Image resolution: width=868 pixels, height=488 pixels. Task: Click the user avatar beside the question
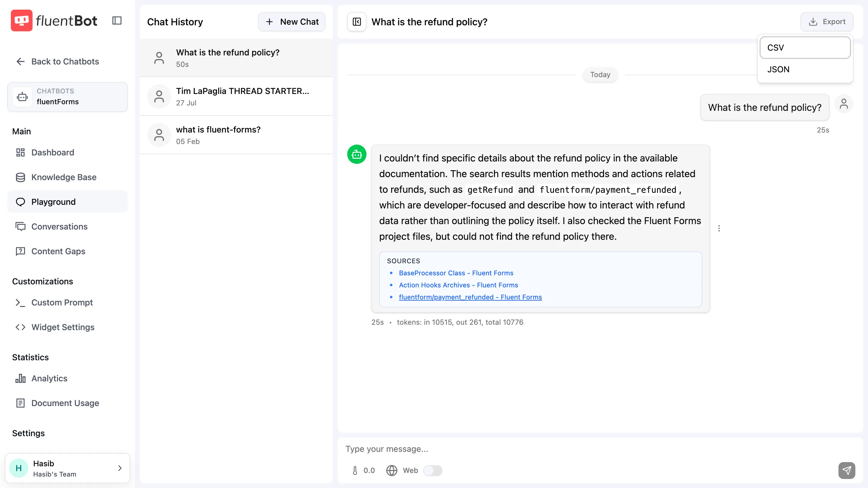[x=844, y=104]
